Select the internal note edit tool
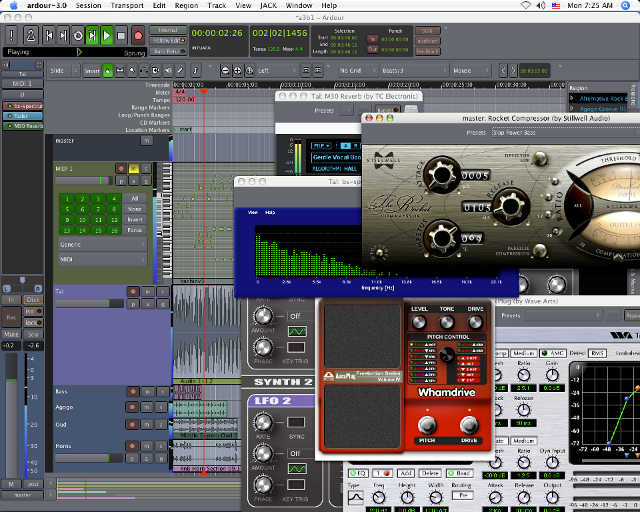The width and height of the screenshot is (640, 512). pyautogui.click(x=196, y=71)
